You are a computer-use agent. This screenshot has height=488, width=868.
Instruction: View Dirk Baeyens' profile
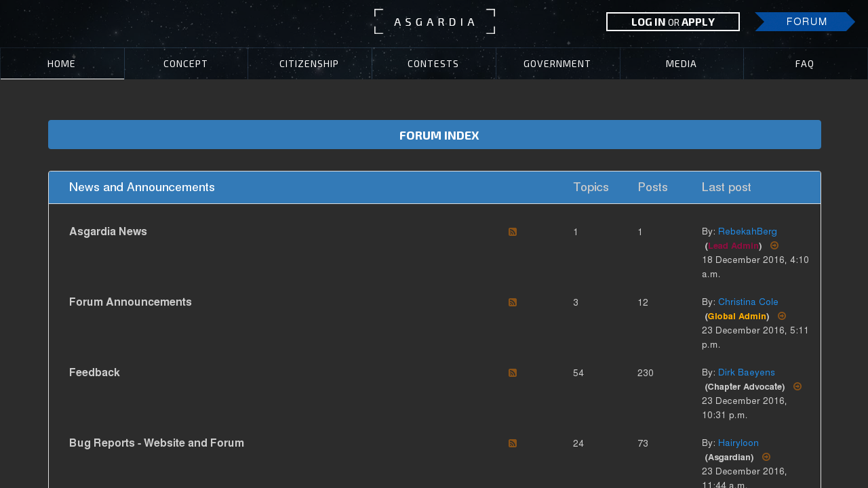(747, 372)
